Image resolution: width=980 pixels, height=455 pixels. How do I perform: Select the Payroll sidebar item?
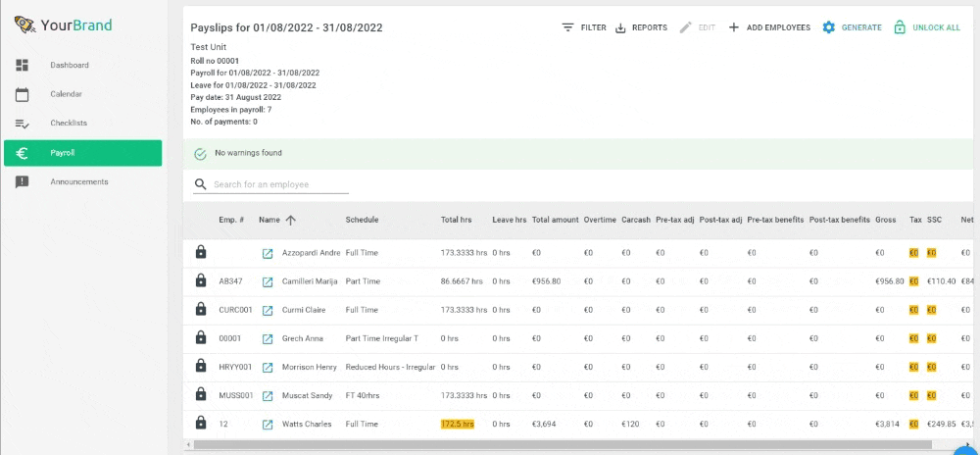[82, 153]
